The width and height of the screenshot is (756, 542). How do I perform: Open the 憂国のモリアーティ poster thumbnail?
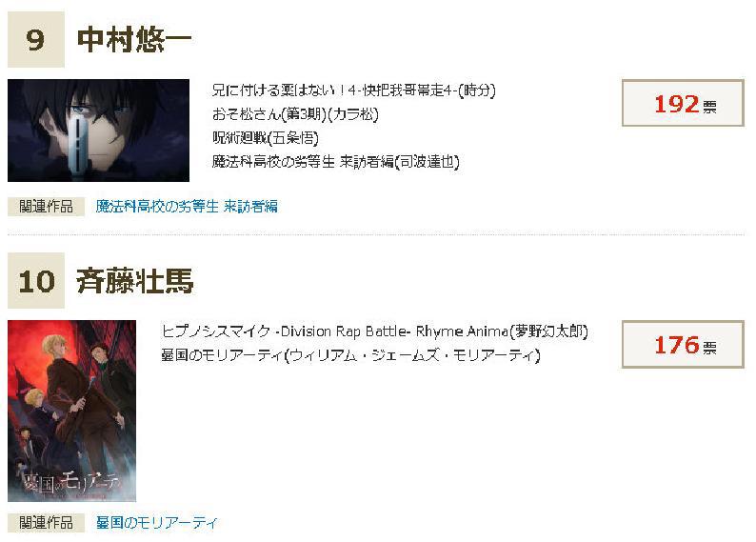(71, 411)
